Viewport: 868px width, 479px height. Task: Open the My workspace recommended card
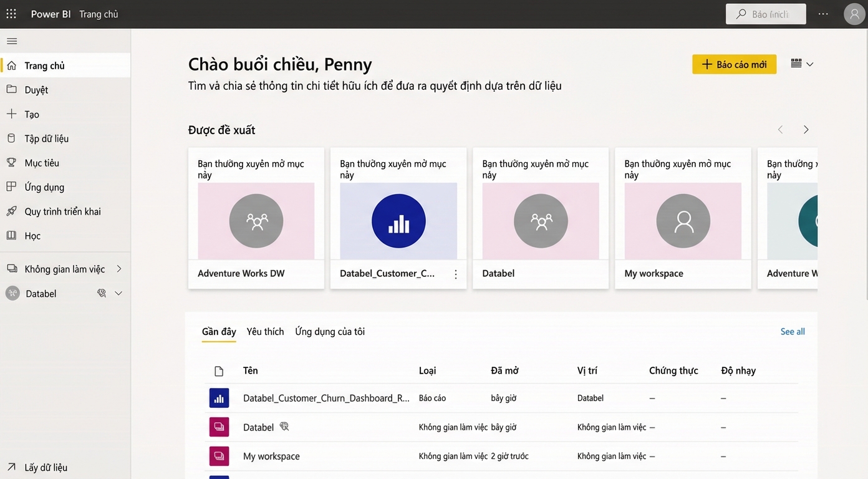click(x=683, y=218)
